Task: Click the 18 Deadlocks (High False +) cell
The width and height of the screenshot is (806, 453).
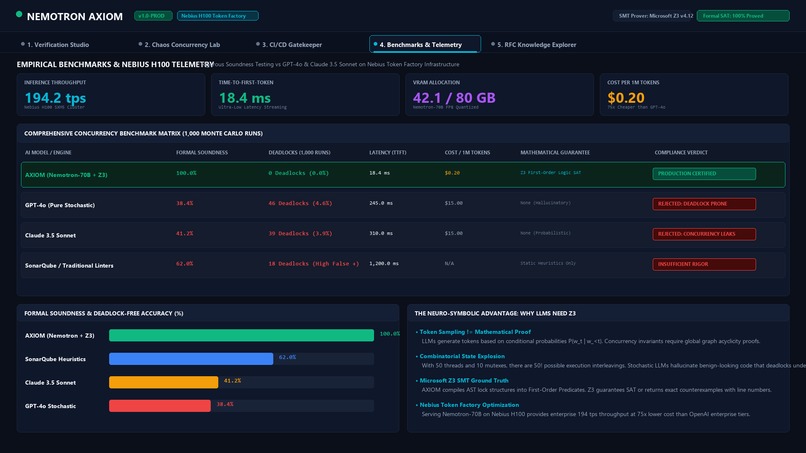Action: coord(314,264)
